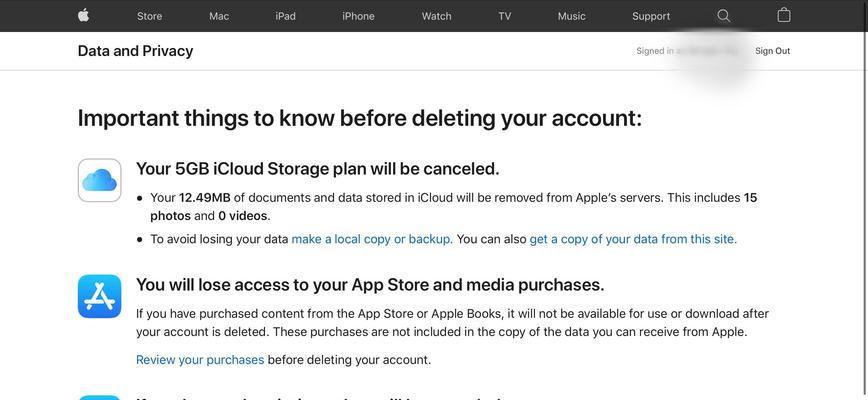Navigate to the Watch section

(x=437, y=16)
